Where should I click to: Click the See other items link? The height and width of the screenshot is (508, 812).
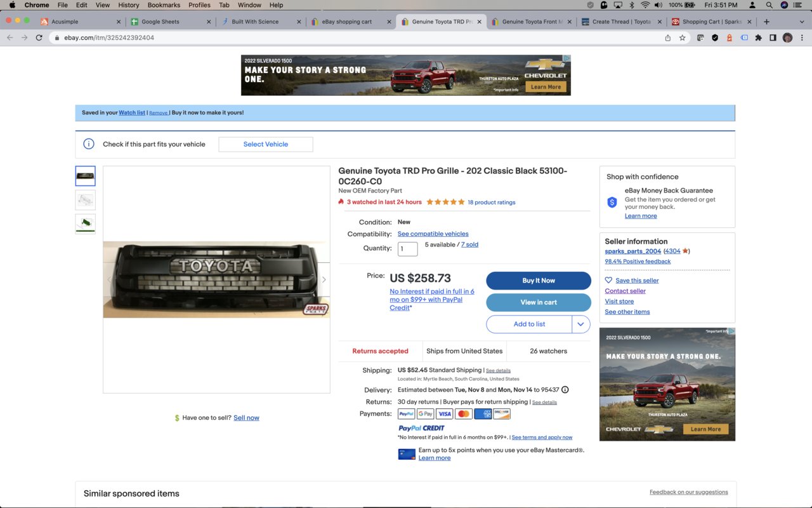[x=627, y=312]
